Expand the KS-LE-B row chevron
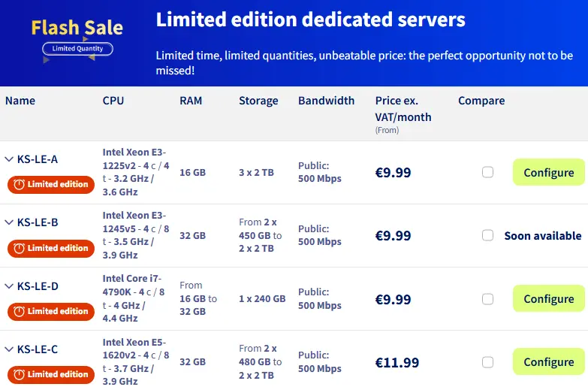 [9, 222]
